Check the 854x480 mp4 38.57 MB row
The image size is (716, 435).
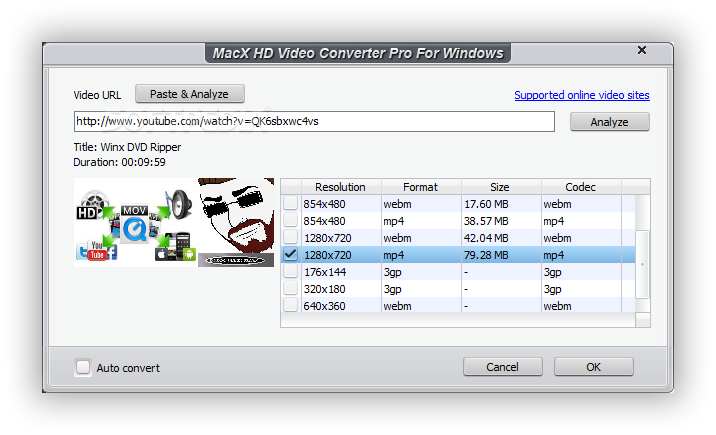pyautogui.click(x=290, y=220)
